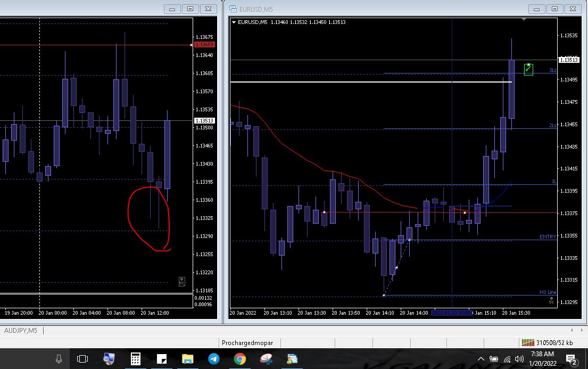Image resolution: width=588 pixels, height=369 pixels.
Task: Click the Task View taskbar button
Action: coord(82,359)
